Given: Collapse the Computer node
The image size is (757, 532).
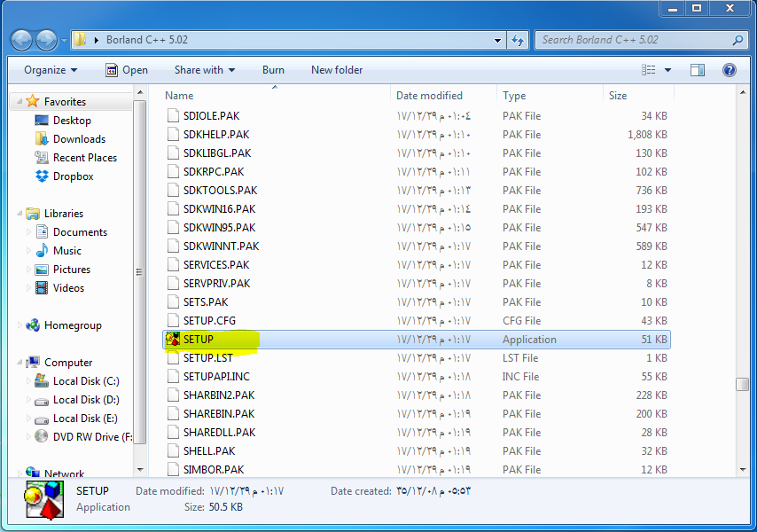Looking at the screenshot, I should click(20, 362).
